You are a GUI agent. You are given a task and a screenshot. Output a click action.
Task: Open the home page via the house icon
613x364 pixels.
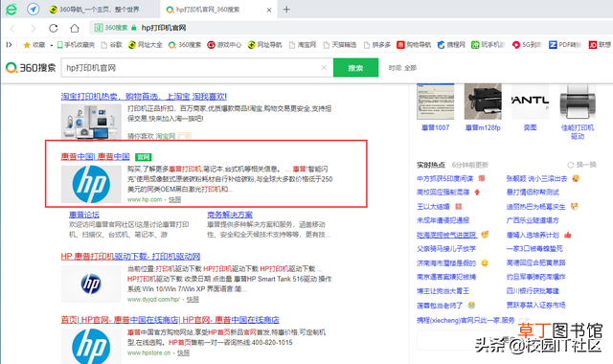pyautogui.click(x=75, y=28)
